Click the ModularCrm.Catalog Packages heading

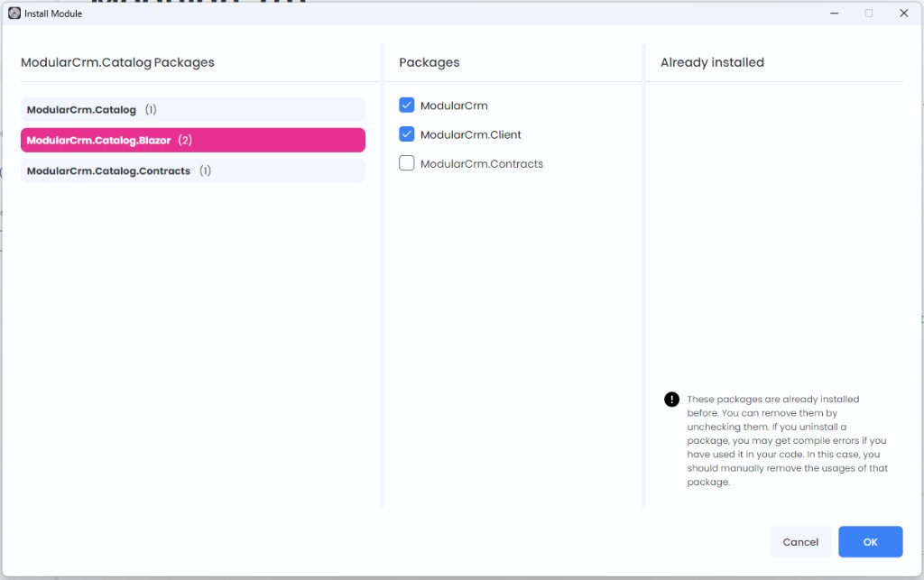117,61
